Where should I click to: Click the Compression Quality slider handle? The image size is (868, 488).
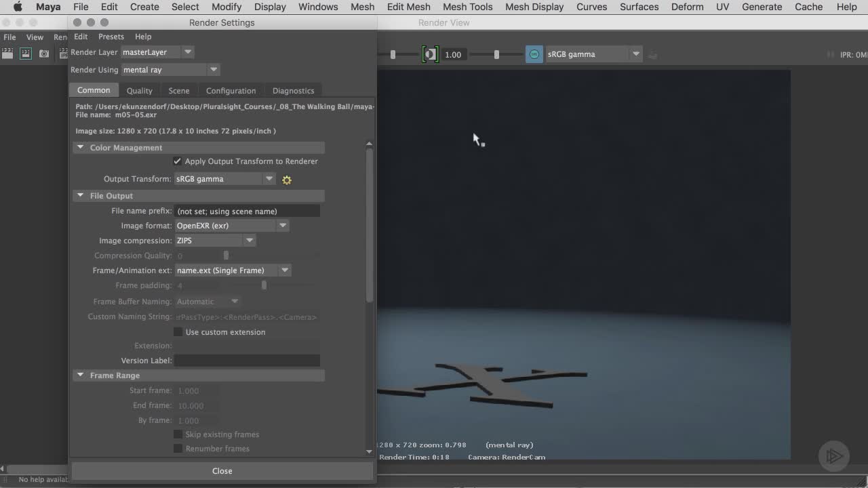[x=226, y=256]
